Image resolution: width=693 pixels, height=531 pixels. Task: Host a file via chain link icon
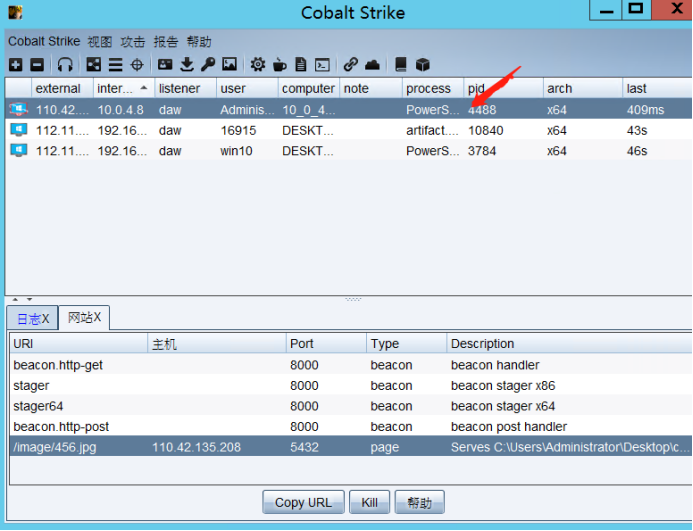pyautogui.click(x=350, y=65)
